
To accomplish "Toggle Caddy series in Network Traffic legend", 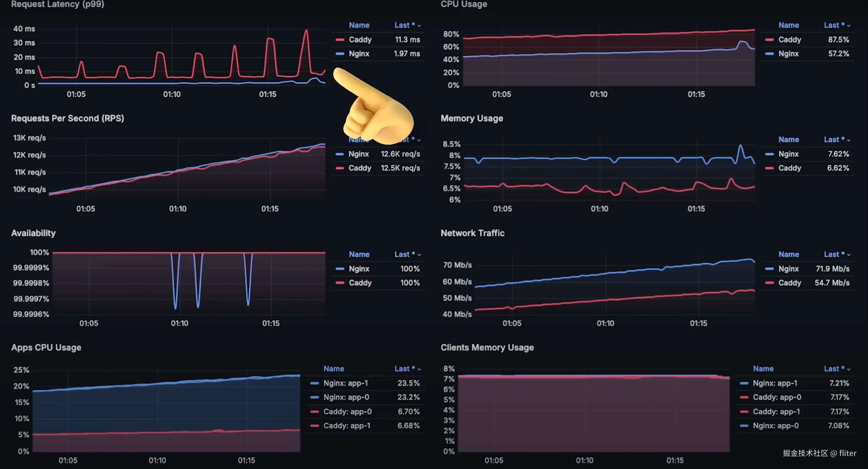I will [789, 283].
